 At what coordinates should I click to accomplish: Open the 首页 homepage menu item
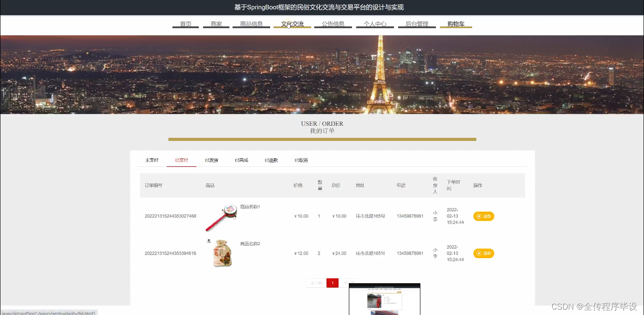(x=185, y=24)
